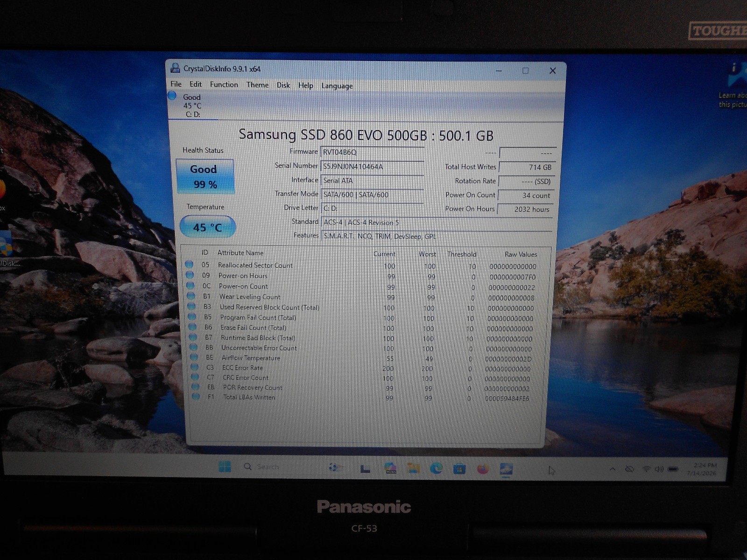Click status icon for CRC Error Count
This screenshot has height=560, width=747.
[x=195, y=377]
